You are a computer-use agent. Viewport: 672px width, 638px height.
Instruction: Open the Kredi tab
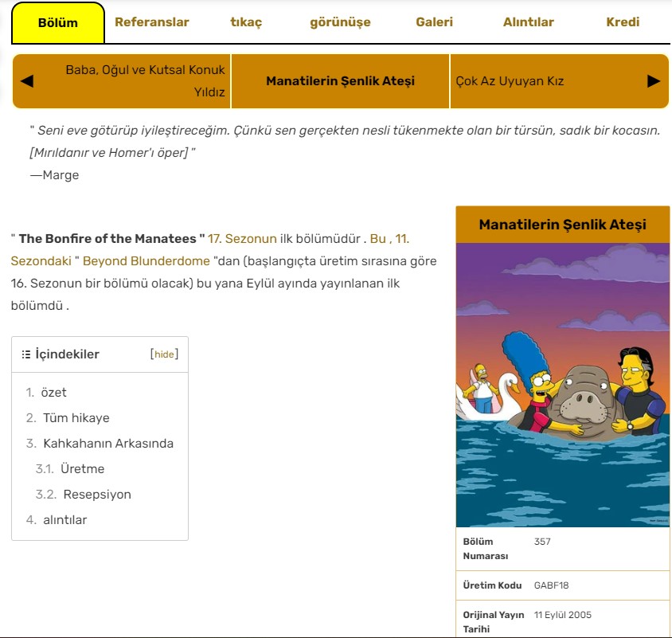tap(623, 22)
